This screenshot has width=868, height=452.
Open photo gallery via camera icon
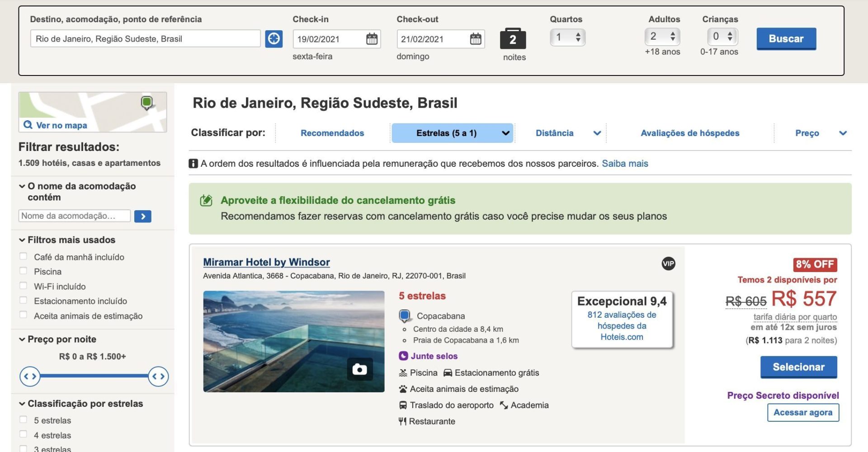[x=359, y=369]
